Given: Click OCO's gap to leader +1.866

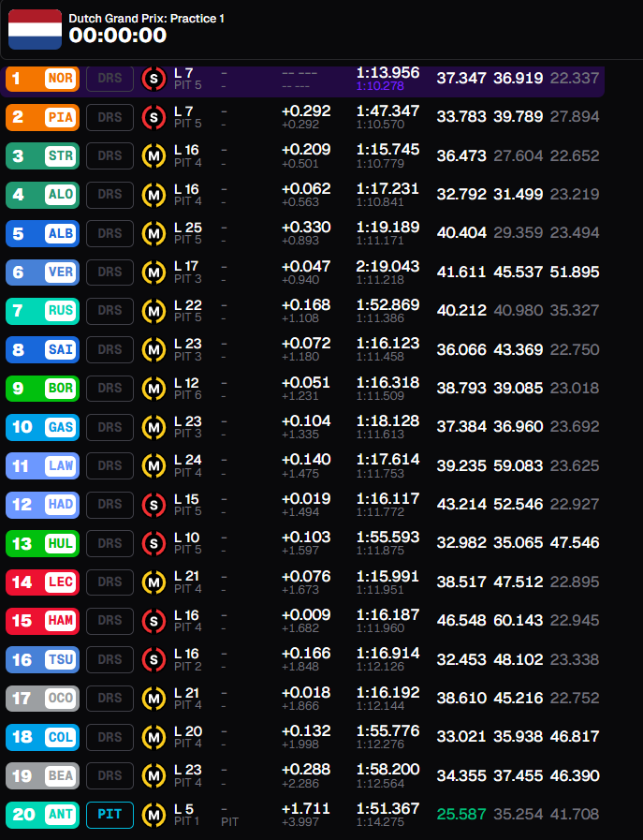Looking at the screenshot, I should 300,705.
